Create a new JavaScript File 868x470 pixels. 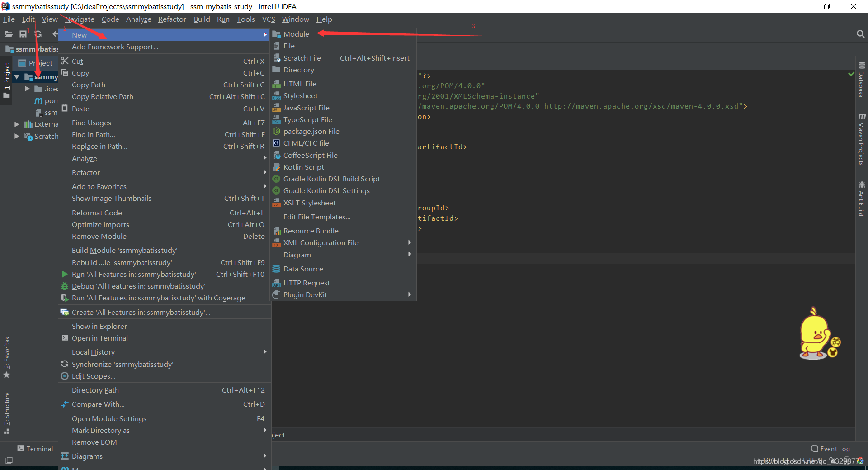click(343, 108)
